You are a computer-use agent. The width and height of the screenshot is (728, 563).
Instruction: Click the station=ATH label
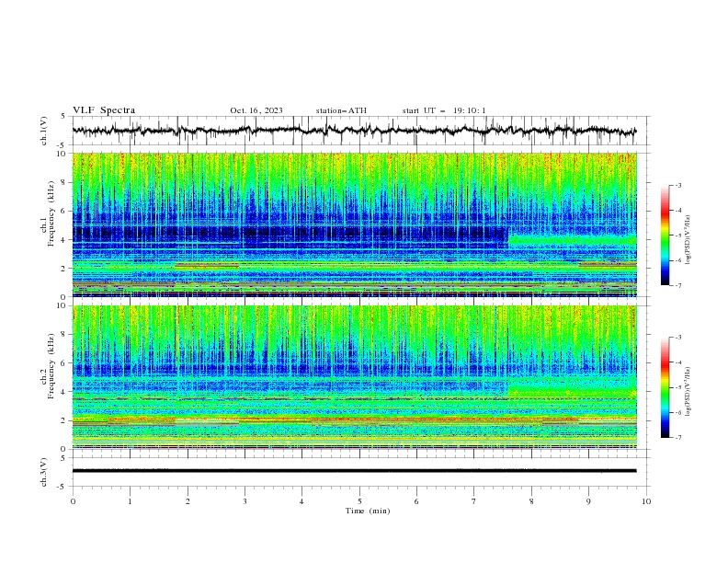point(341,110)
